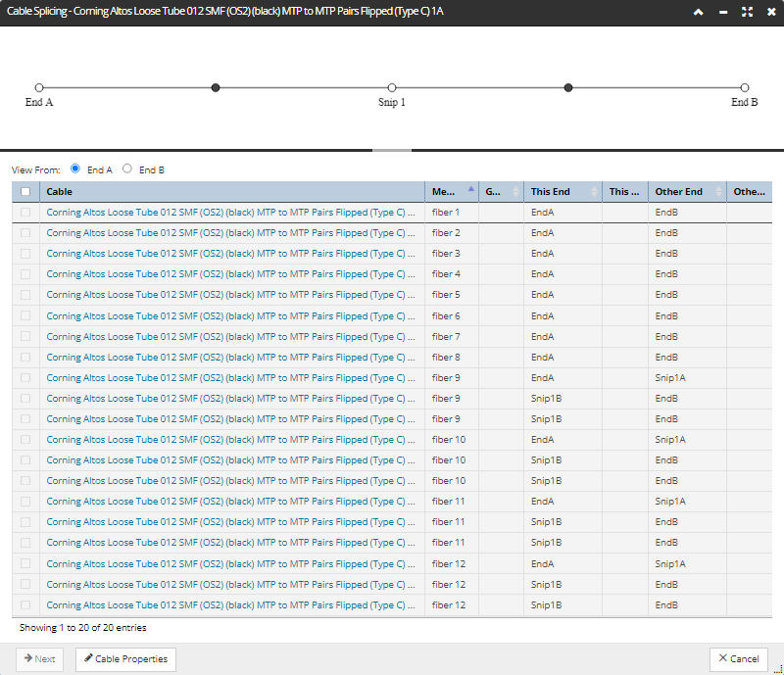
Task: Open the cable link in fiber 5 row
Action: (x=230, y=295)
